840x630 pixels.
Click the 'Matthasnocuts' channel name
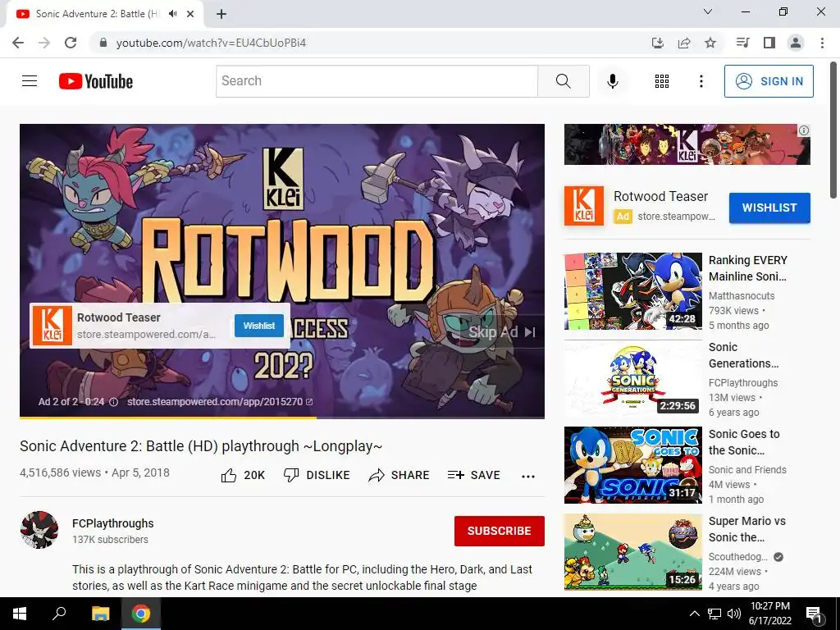tap(742, 295)
